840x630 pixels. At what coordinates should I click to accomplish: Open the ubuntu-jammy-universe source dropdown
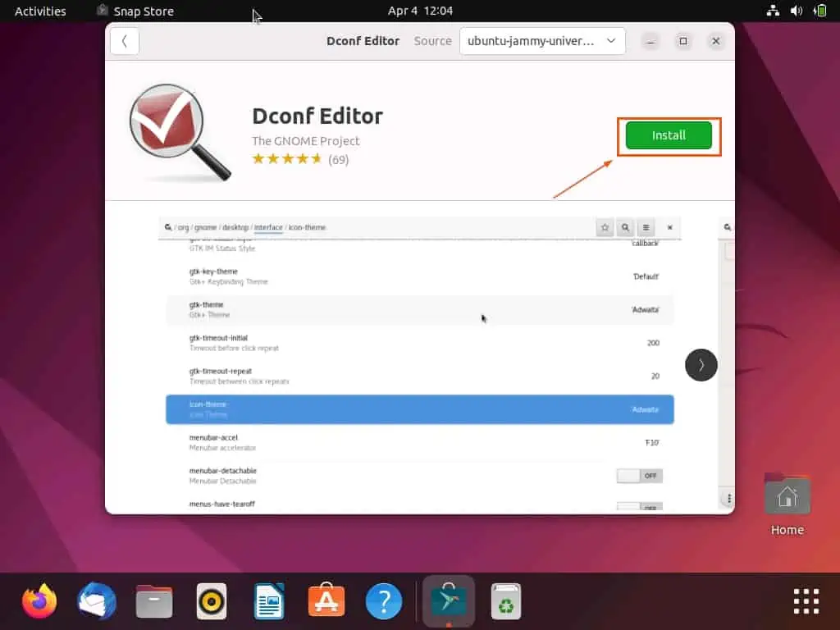[x=541, y=40]
